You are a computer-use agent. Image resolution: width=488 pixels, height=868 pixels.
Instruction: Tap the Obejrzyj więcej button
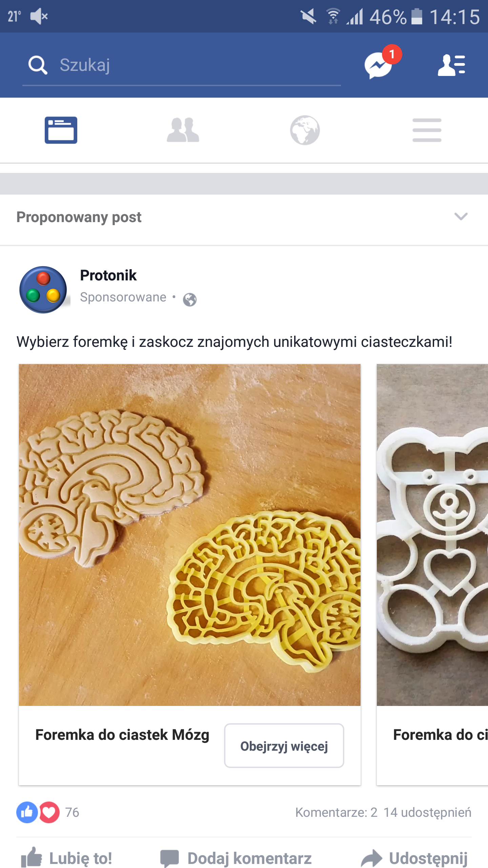[x=284, y=746]
